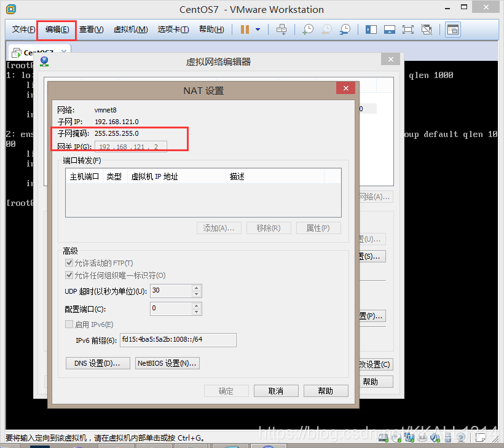Pause the virtual machine from the toolbar

pos(245,29)
